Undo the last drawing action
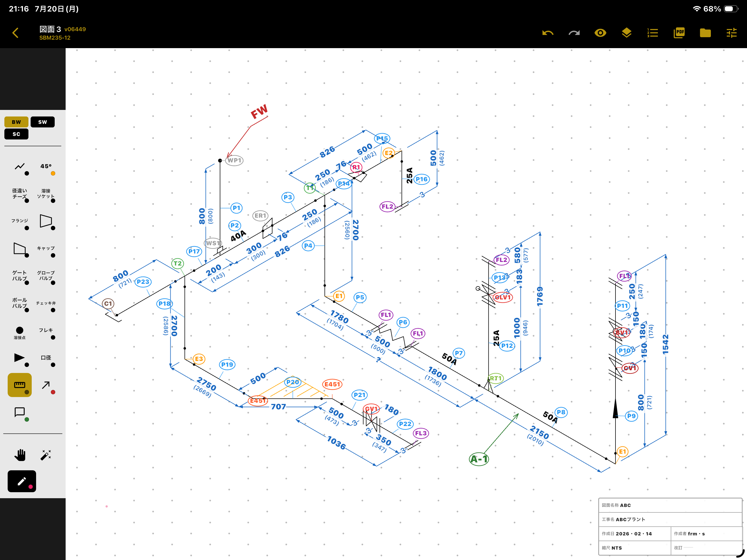Screen dimensions: 747x560 (548, 33)
